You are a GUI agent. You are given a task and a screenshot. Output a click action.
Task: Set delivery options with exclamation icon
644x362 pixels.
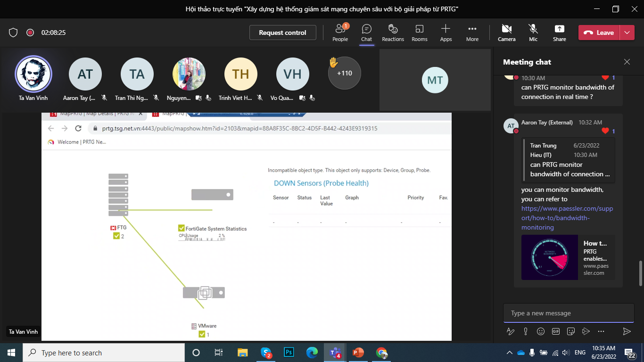[526, 331]
